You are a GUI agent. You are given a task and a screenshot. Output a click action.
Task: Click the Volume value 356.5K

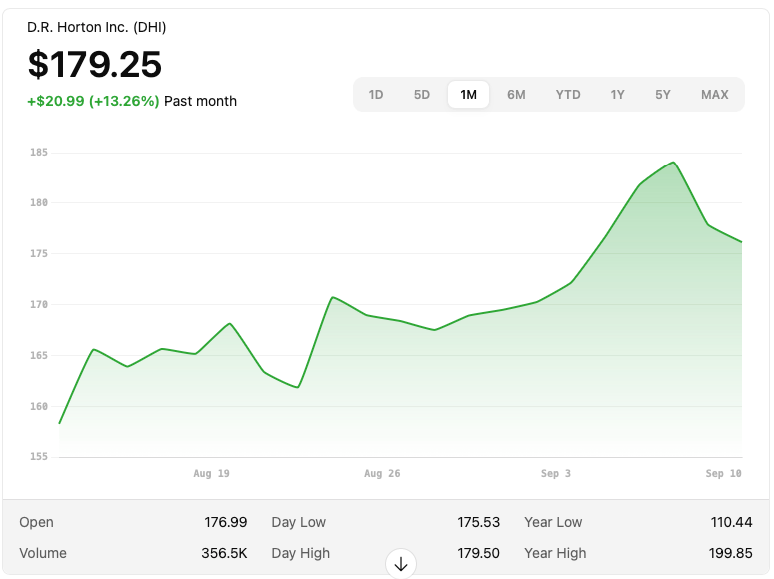pyautogui.click(x=224, y=553)
